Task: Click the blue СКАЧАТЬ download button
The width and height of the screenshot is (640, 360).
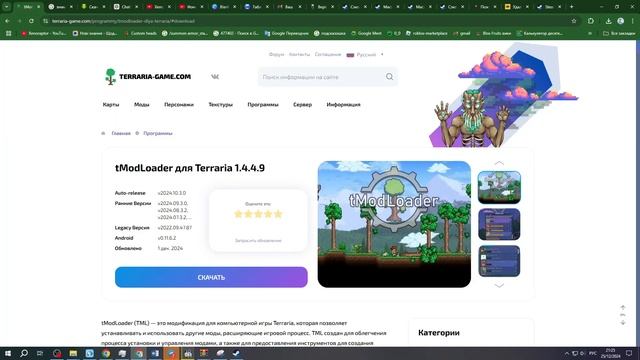Action: 211,277
